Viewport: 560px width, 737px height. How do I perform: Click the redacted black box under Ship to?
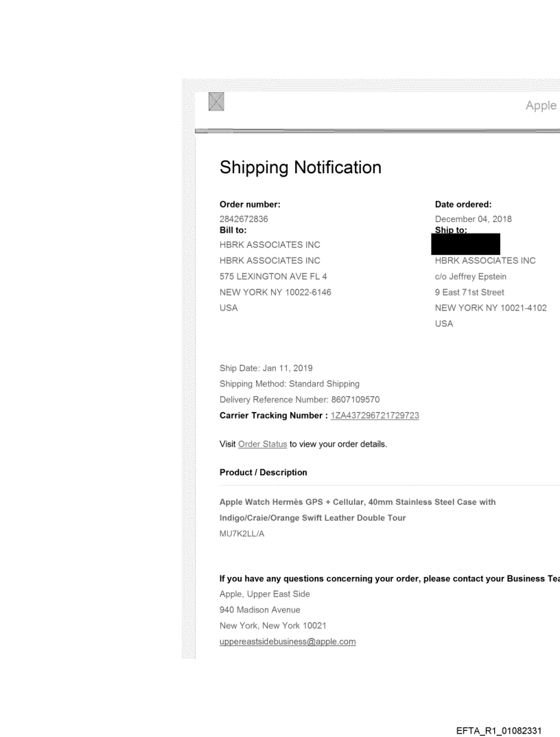(466, 244)
